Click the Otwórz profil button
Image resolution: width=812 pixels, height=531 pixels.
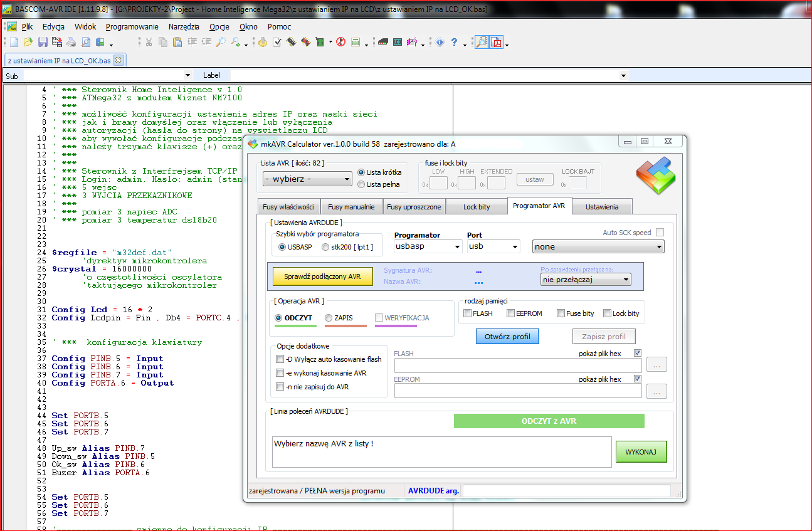[507, 337]
